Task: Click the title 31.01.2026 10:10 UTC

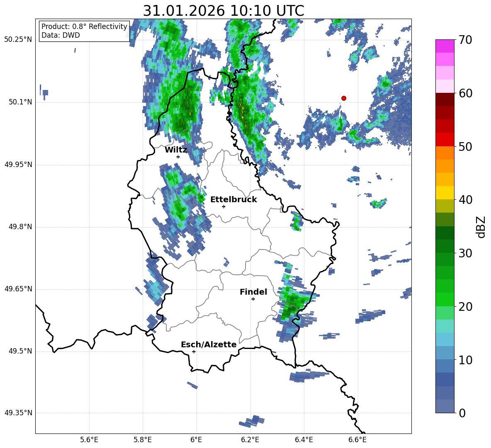Action: point(224,11)
